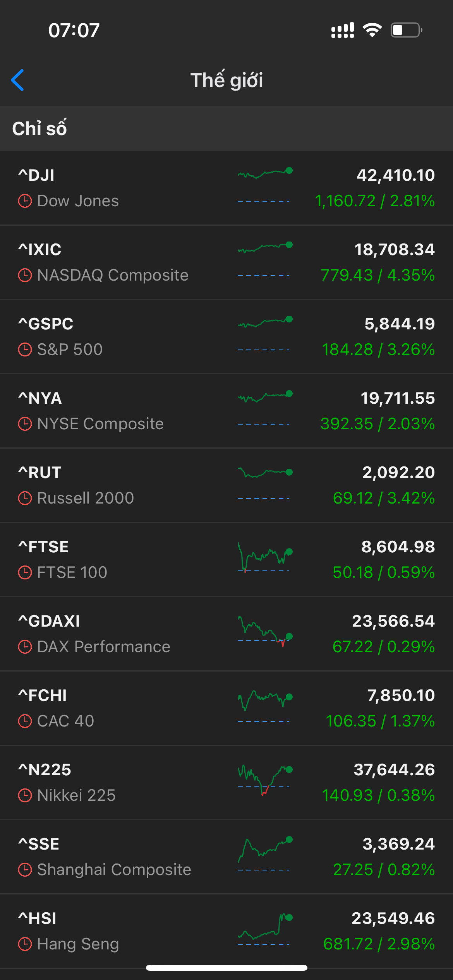
Task: Tap the clock icon beside NASDAQ Composite
Action: tap(25, 276)
